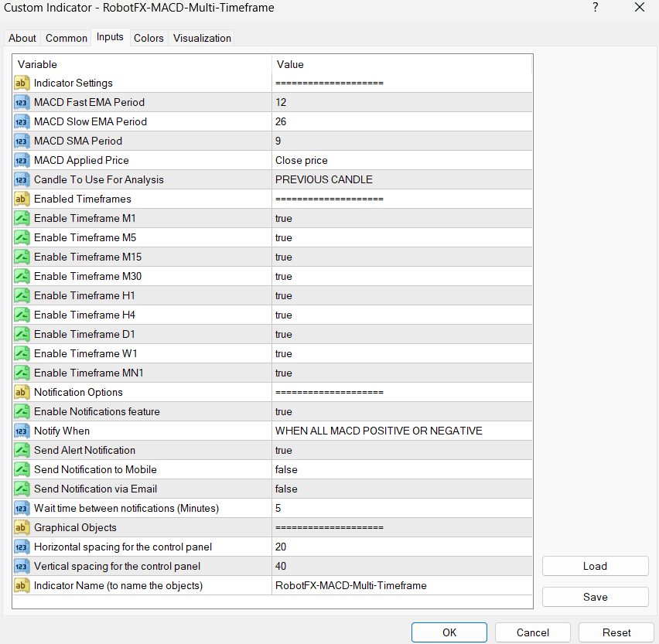Click the enum icon beside Notify When
Screen dimensions: 659x644
pos(22,431)
